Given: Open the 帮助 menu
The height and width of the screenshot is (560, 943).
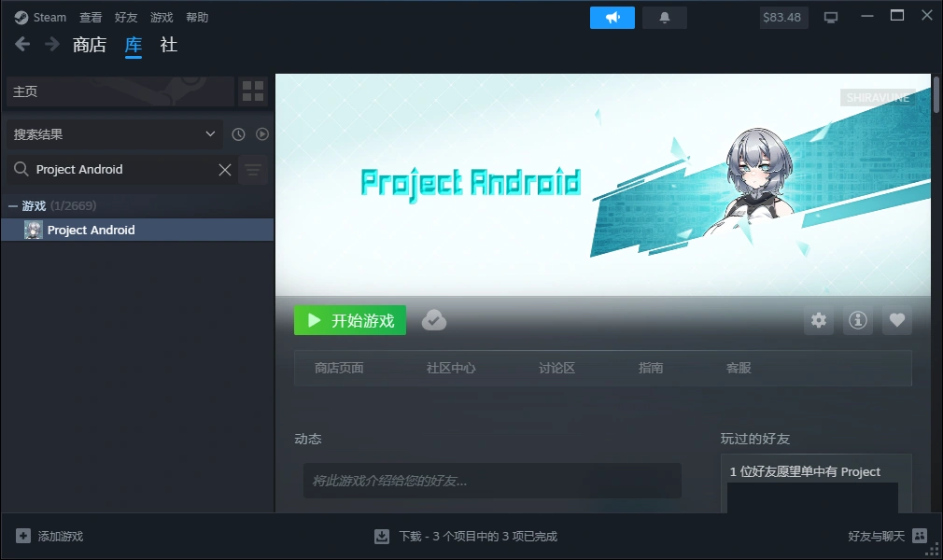Looking at the screenshot, I should [x=197, y=18].
